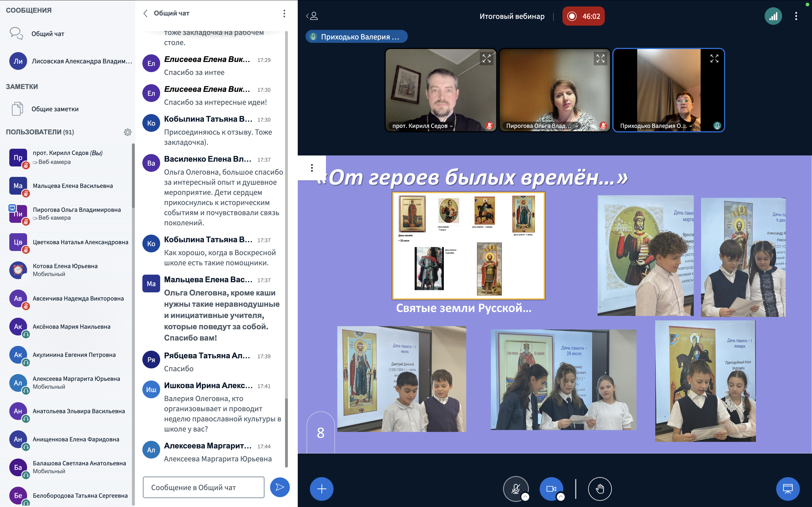812x507 pixels.
Task: Toggle the users list panel icon
Action: click(312, 16)
